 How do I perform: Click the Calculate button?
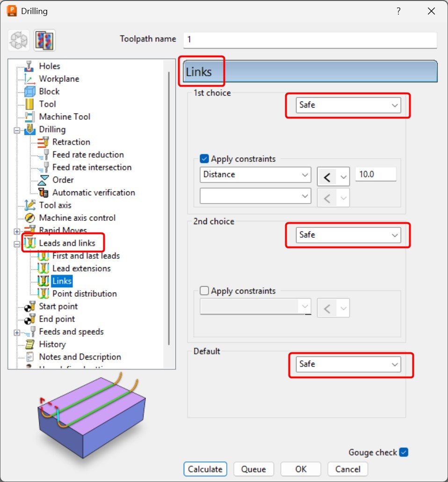(205, 469)
